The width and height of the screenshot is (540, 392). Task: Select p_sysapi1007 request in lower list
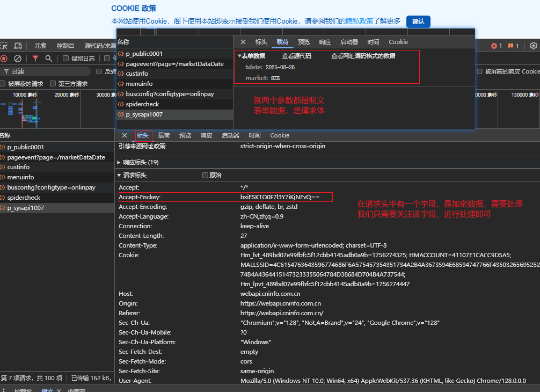57,208
